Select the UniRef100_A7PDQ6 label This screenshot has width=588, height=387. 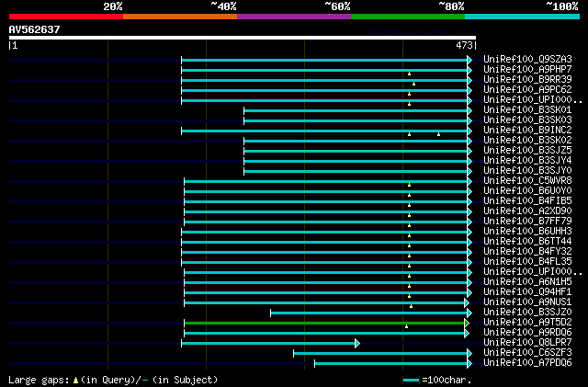tap(527, 363)
